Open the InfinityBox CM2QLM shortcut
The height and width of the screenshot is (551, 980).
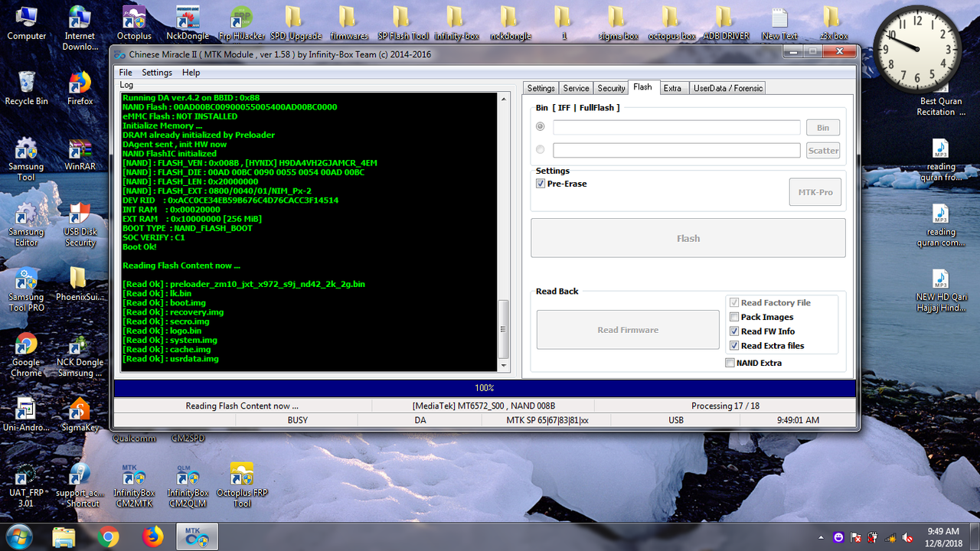[x=188, y=485]
